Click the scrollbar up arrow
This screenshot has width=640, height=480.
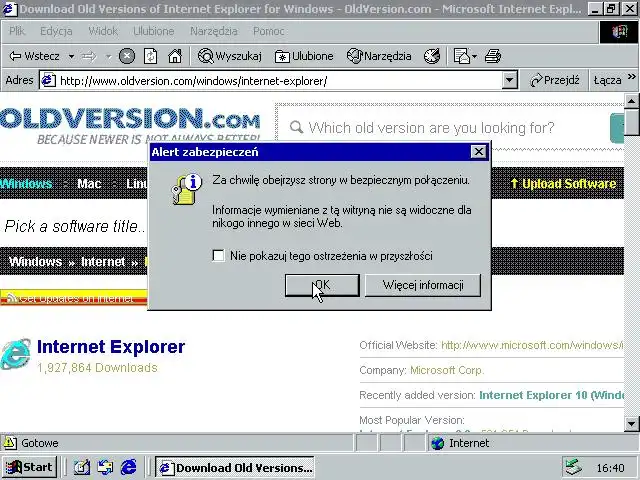[631, 100]
